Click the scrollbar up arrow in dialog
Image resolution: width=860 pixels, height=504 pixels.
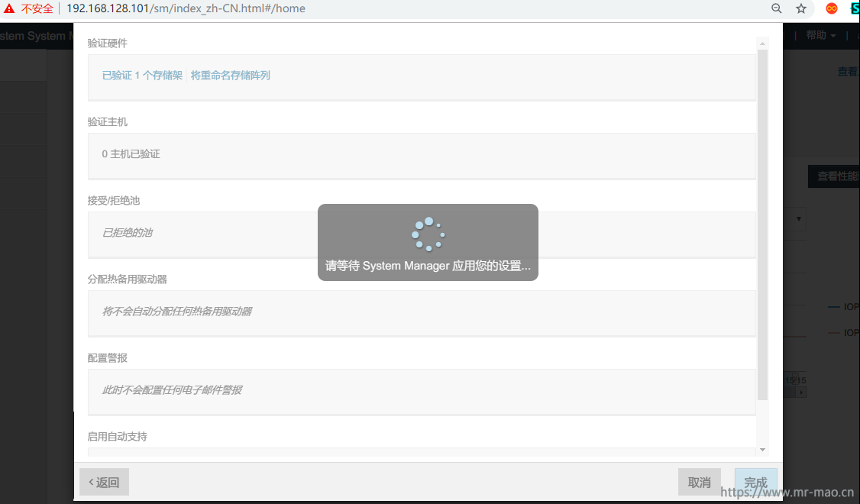click(762, 44)
